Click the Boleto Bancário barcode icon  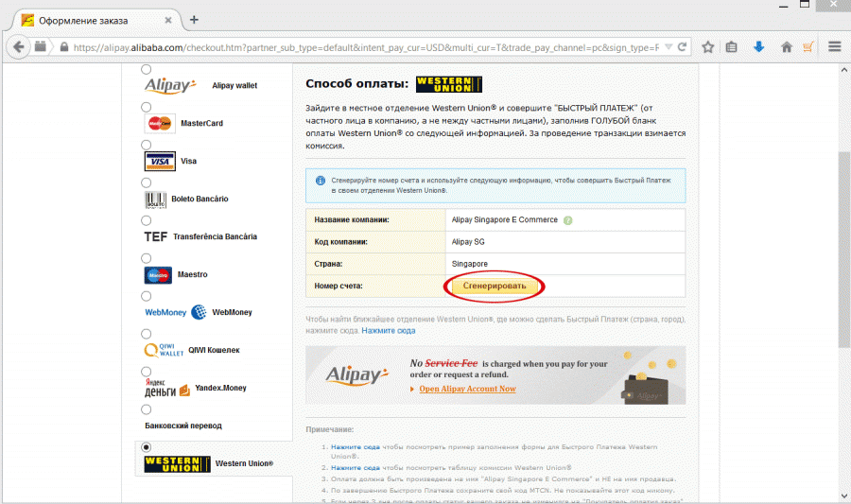tap(155, 200)
